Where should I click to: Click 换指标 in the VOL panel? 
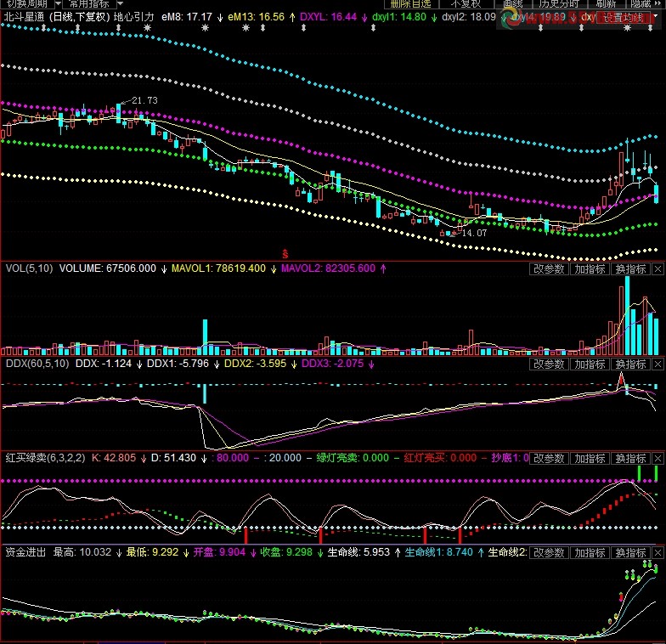point(630,268)
